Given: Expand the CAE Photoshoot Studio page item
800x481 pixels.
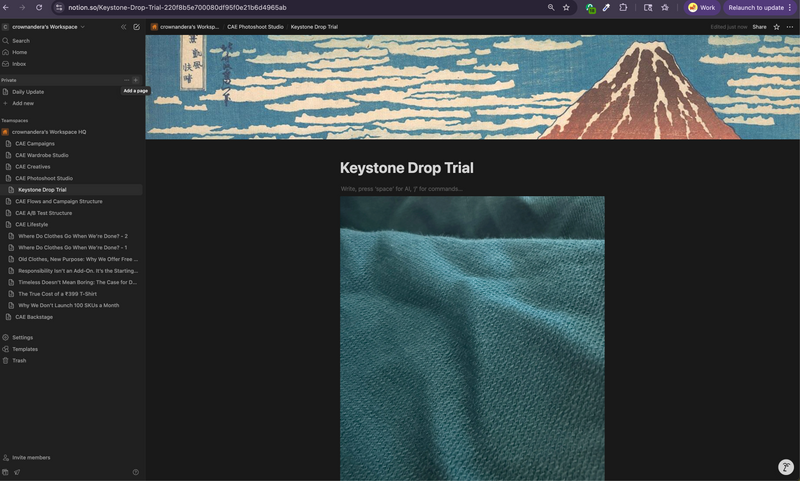Looking at the screenshot, I should [8, 178].
